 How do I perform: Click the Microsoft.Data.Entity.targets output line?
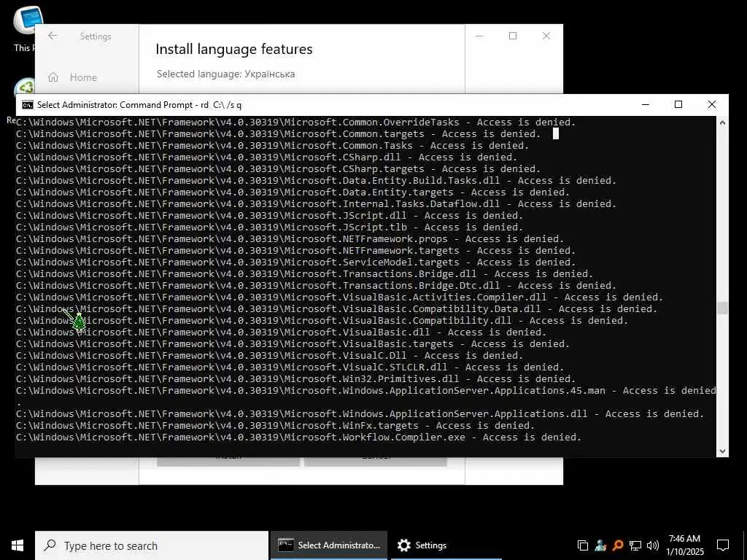click(x=293, y=192)
